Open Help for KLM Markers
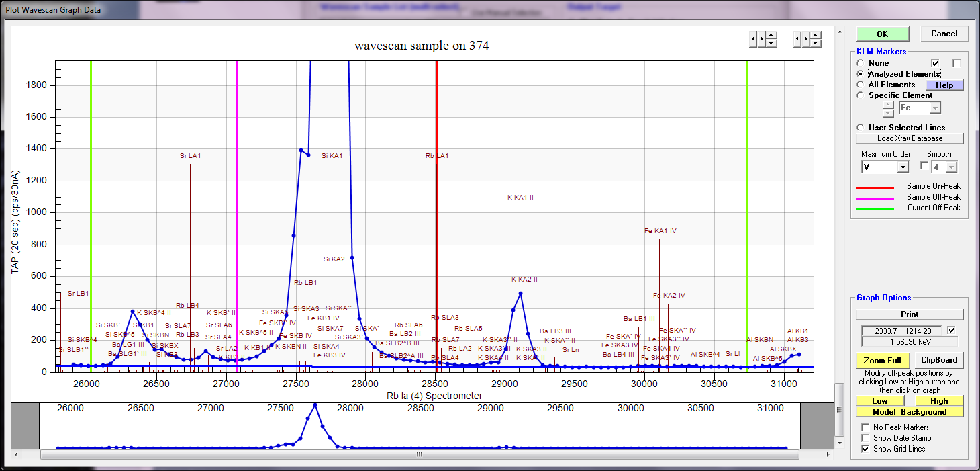Image resolution: width=980 pixels, height=471 pixels. [x=944, y=85]
